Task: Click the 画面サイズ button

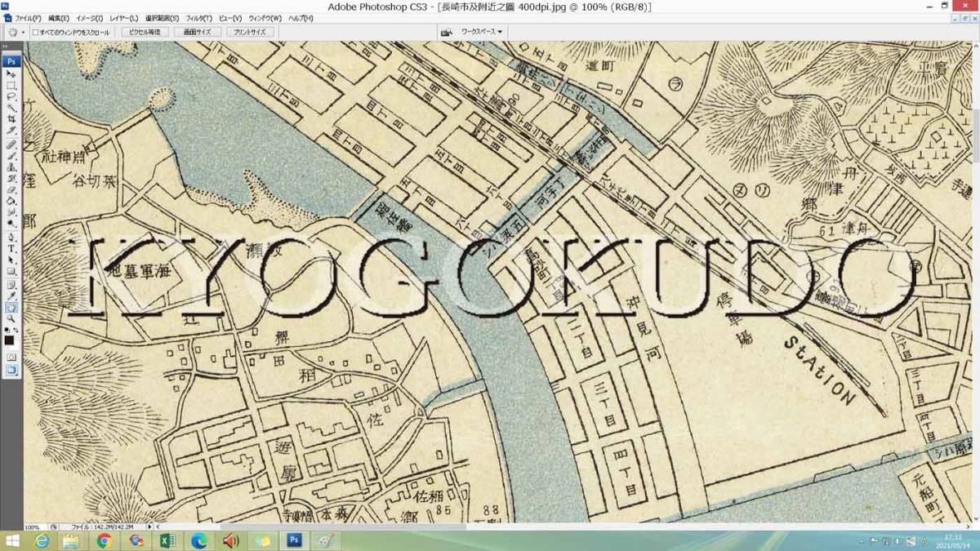Action: 197,32
